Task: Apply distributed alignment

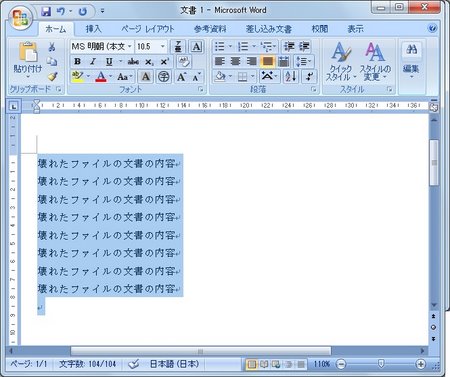Action: pyautogui.click(x=283, y=61)
